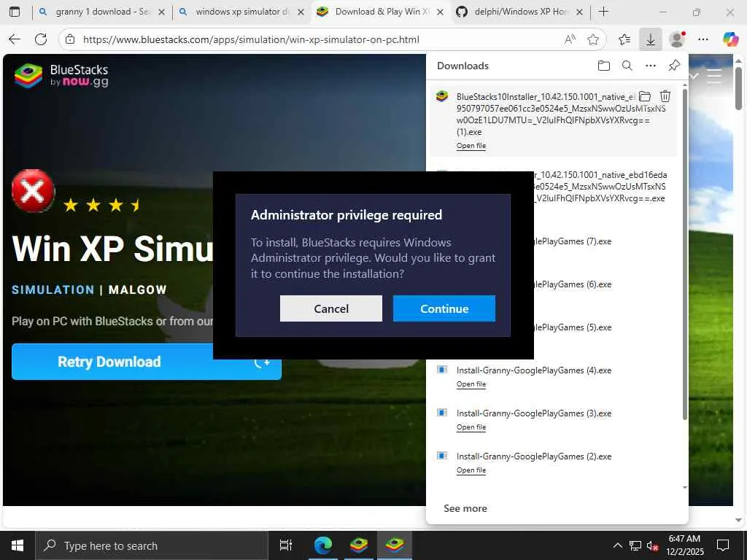Click the Windows Start button
This screenshot has height=560, width=747.
[x=18, y=545]
